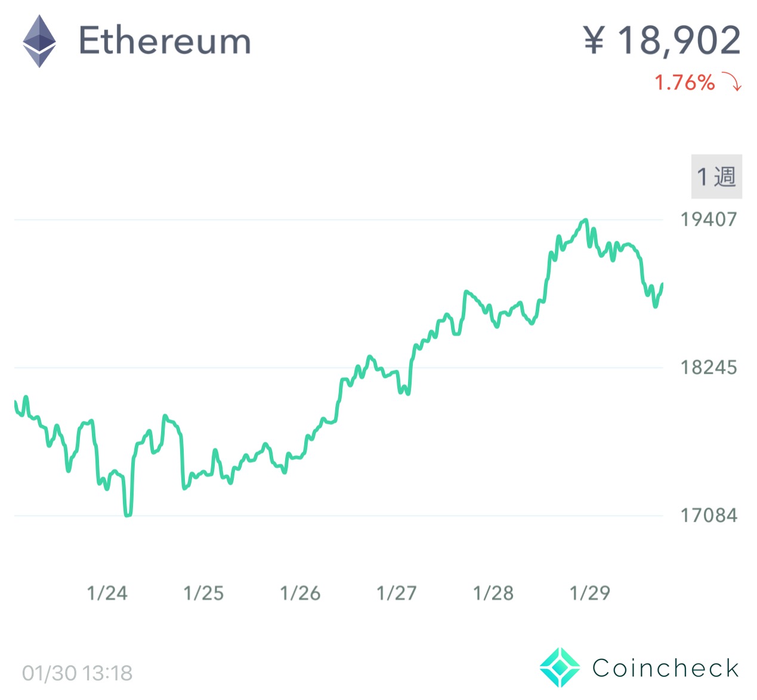
Task: Select the 1/27 date label
Action: [x=397, y=593]
